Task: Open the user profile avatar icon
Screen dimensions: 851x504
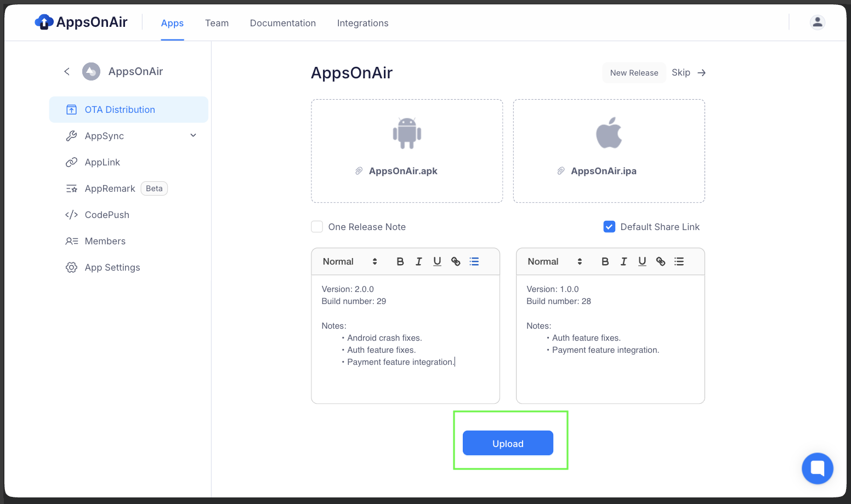Action: (817, 22)
